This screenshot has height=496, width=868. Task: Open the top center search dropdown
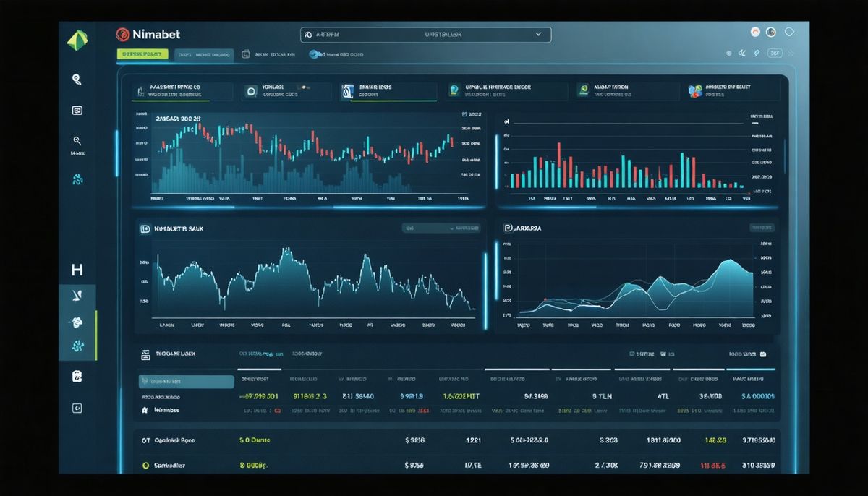(425, 34)
